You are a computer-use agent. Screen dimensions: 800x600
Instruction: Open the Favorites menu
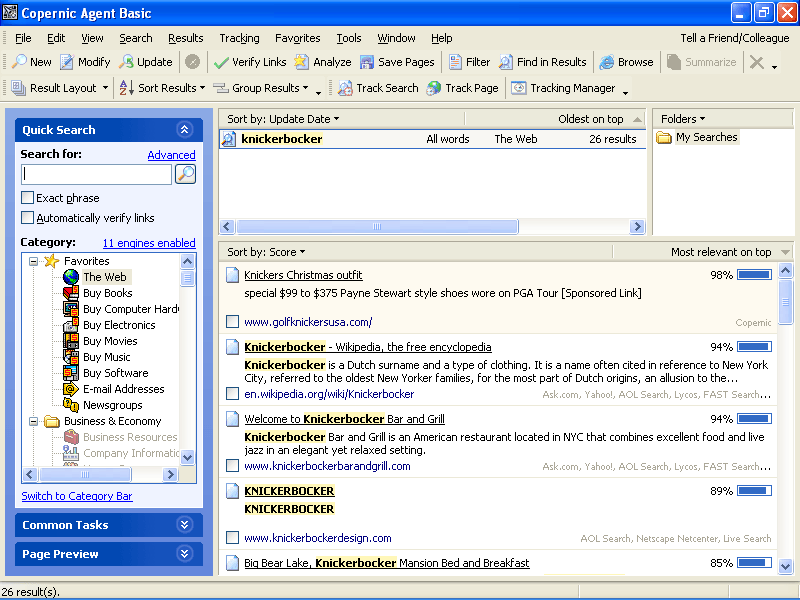click(x=297, y=38)
